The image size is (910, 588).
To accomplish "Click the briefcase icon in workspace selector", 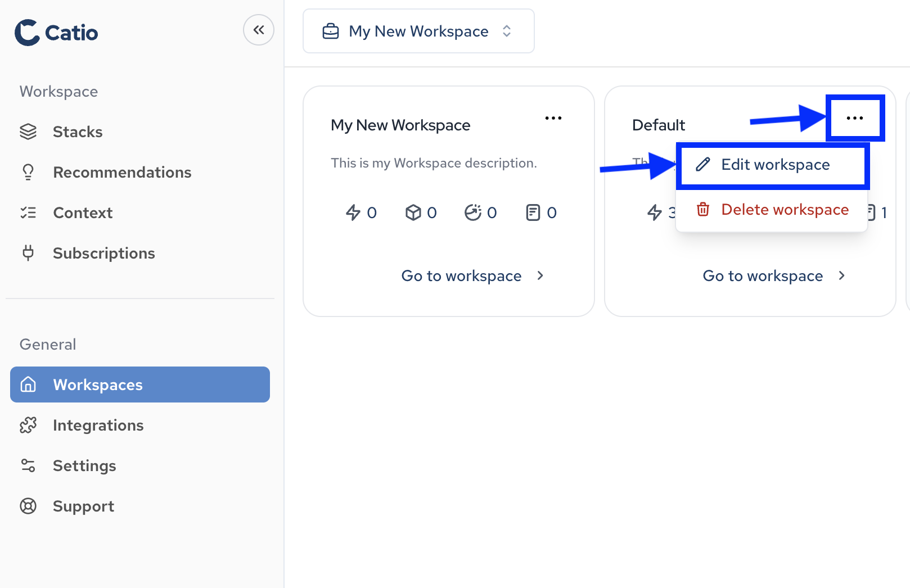I will 331,31.
